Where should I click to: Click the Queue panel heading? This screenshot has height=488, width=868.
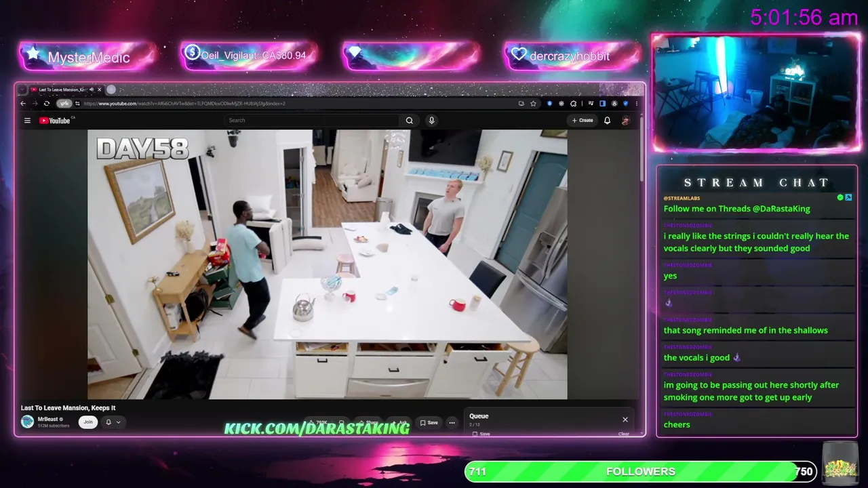479,416
